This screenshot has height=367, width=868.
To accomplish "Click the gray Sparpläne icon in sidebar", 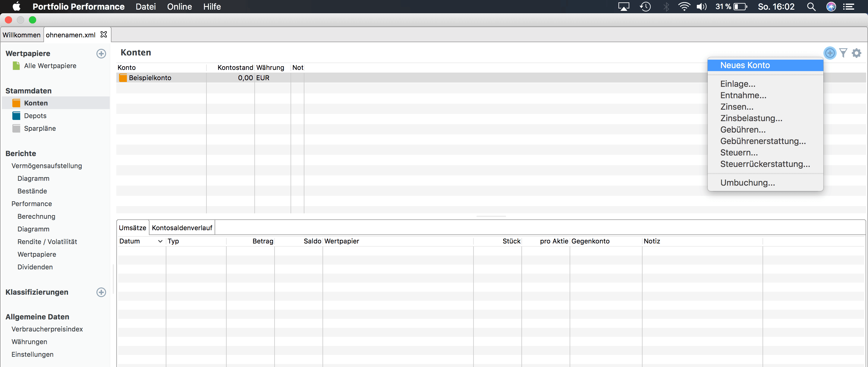I will tap(16, 128).
